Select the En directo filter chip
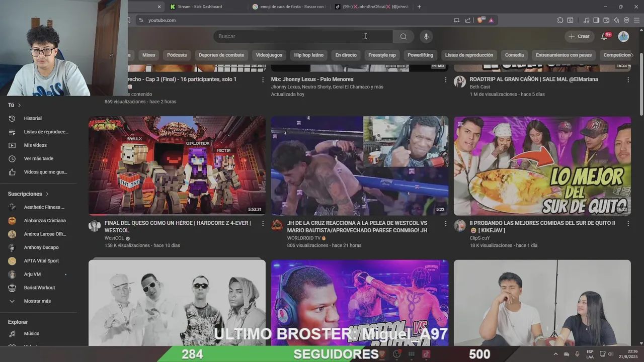 pyautogui.click(x=346, y=55)
